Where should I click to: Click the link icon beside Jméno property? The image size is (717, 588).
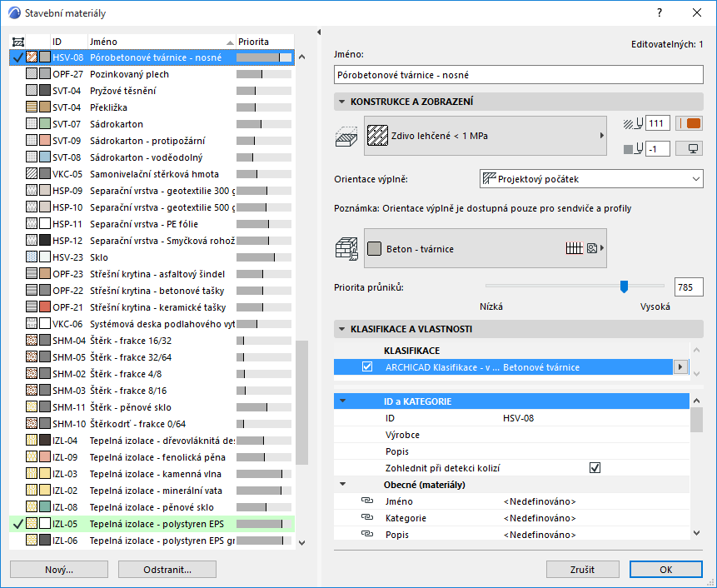point(367,501)
